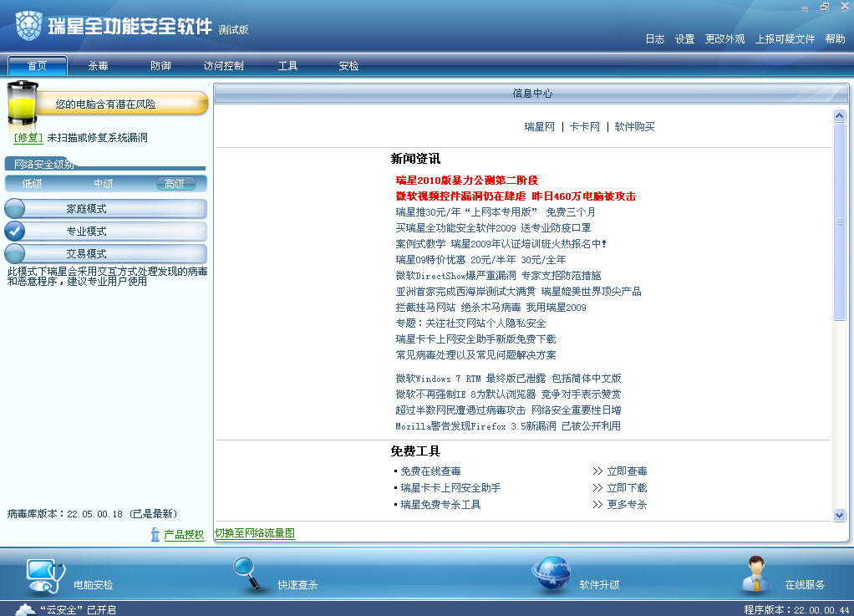Set network security level to 中级

click(x=104, y=184)
